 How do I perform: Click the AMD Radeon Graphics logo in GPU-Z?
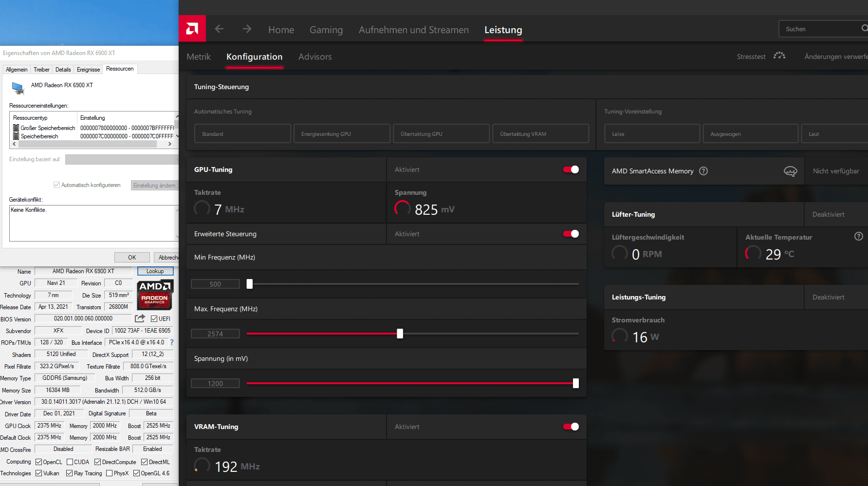click(155, 295)
